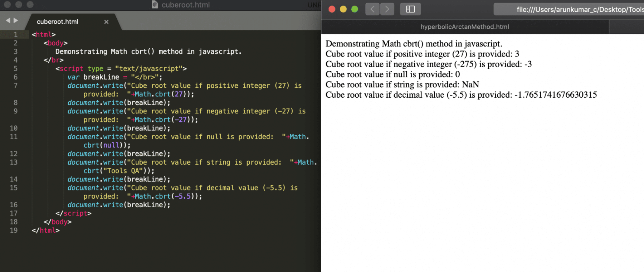644x272 pixels.
Task: Maximize Safari using the green button
Action: [x=355, y=9]
